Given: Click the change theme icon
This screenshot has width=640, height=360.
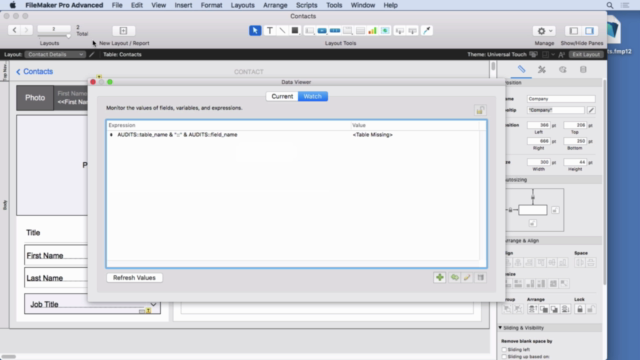Looking at the screenshot, I should pos(533,54).
